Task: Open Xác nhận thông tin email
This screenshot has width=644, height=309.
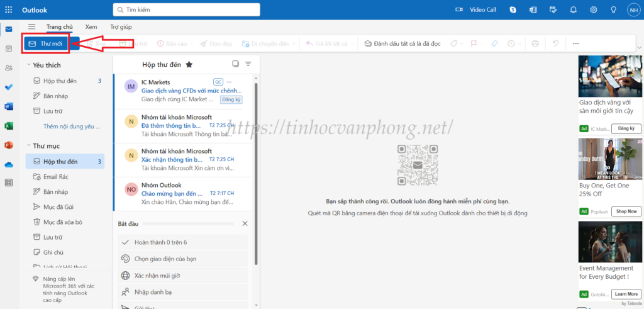Action: pos(183,160)
